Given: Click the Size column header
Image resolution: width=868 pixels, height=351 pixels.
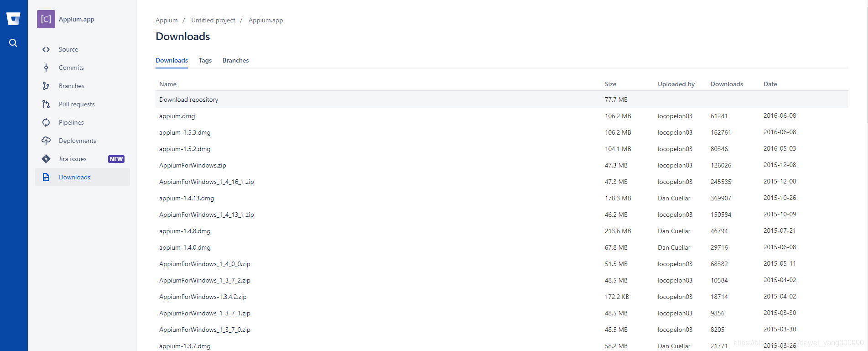Looking at the screenshot, I should (610, 84).
